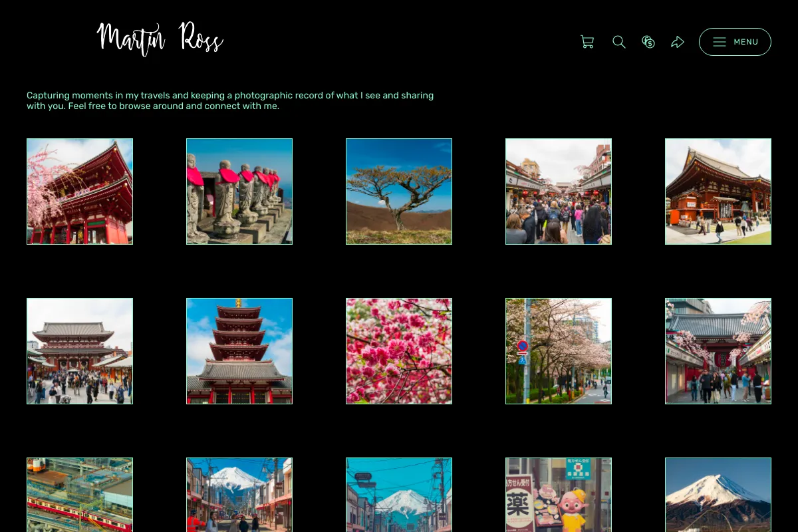Click the share arrow icon
Screen dimensions: 798x532
pos(678,42)
